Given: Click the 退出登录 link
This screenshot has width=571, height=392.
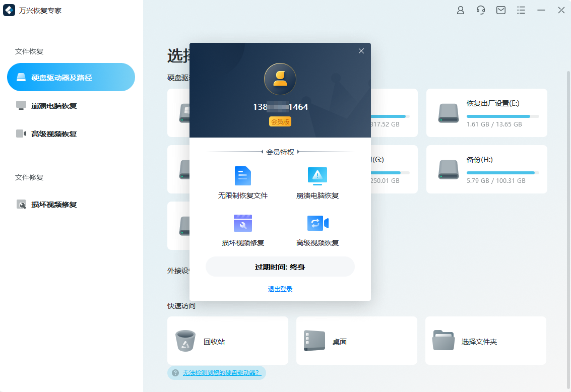Looking at the screenshot, I should tap(280, 289).
